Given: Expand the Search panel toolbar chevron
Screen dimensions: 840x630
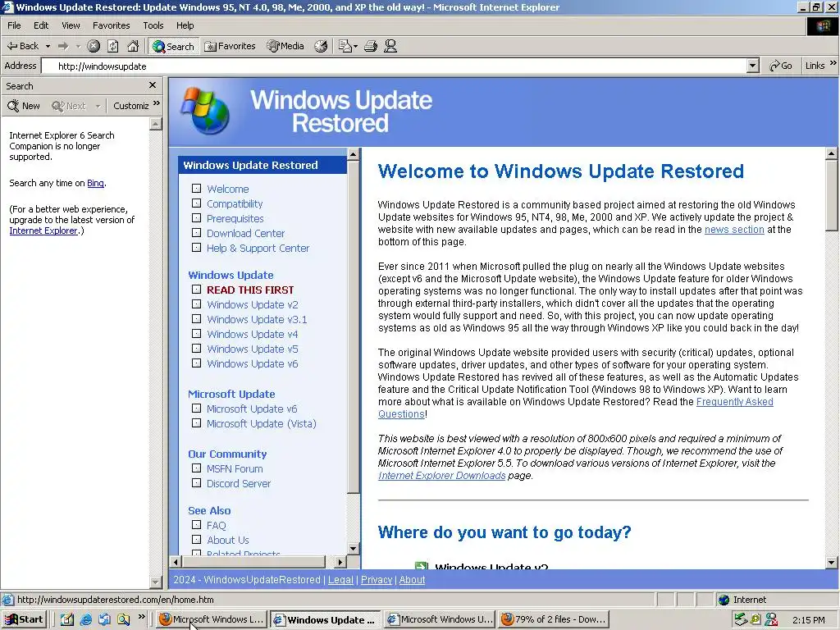Looking at the screenshot, I should (x=157, y=103).
